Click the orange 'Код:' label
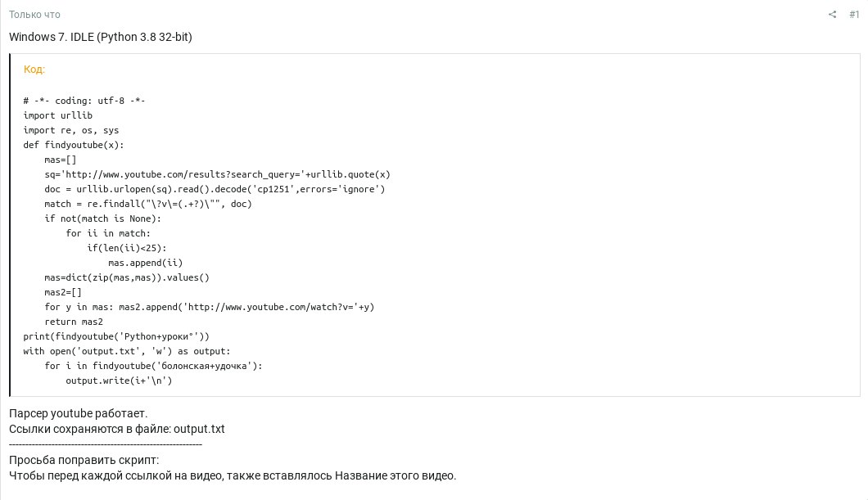868x500 pixels. click(x=34, y=69)
